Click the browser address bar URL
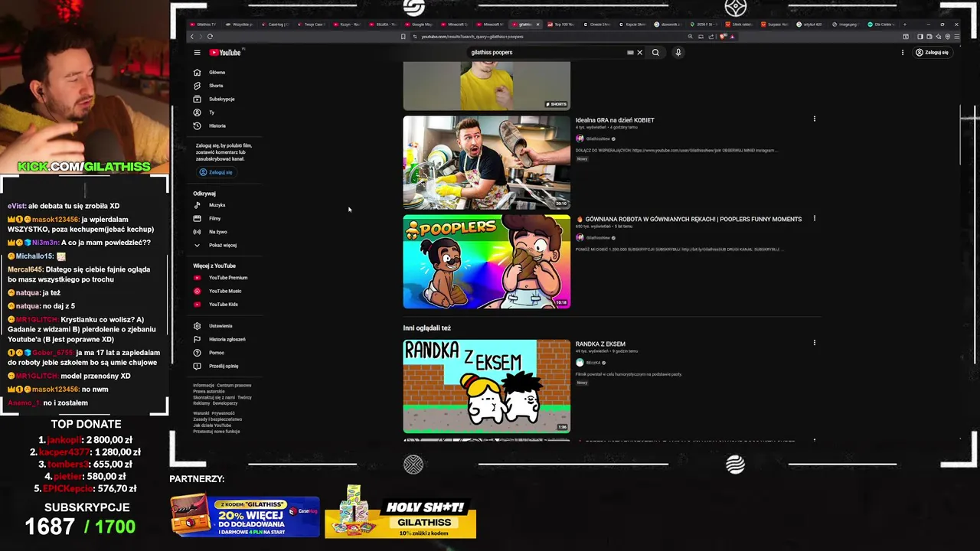This screenshot has height=551, width=980. (472, 37)
